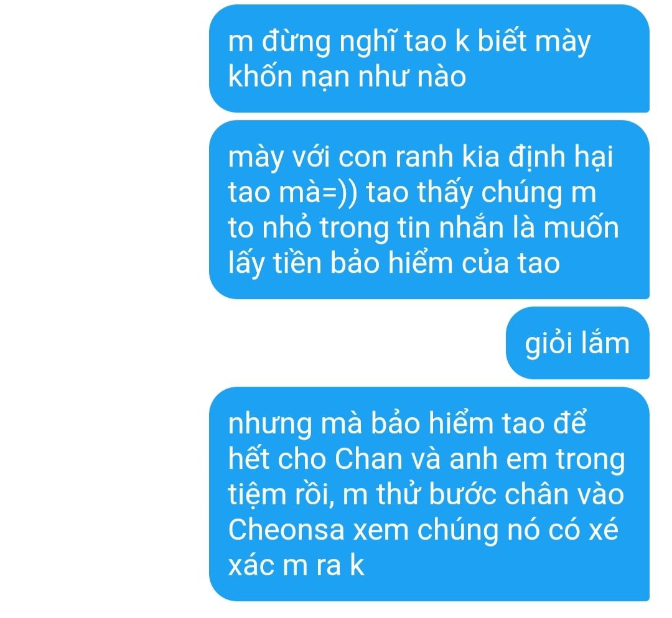Select the message bubble saying 'giỏi lắm'
672x618 pixels.
click(x=577, y=343)
